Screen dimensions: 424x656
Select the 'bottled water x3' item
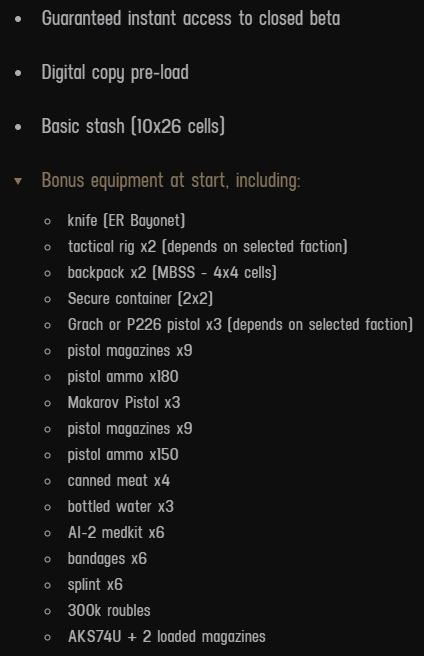121,507
